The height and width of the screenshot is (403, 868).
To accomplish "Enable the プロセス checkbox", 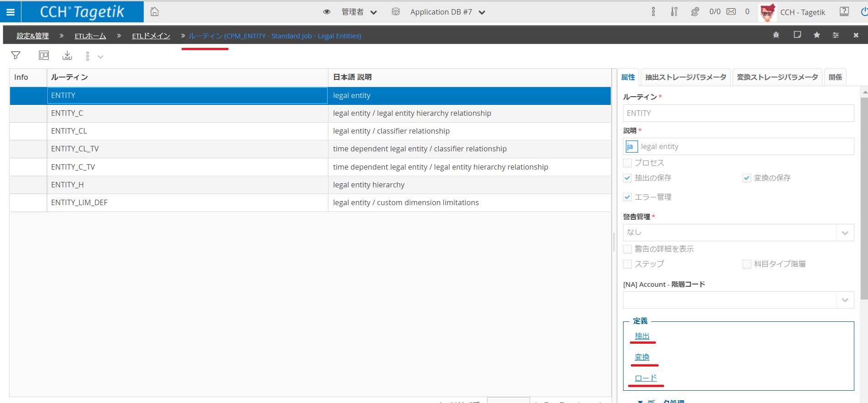I will (x=628, y=163).
